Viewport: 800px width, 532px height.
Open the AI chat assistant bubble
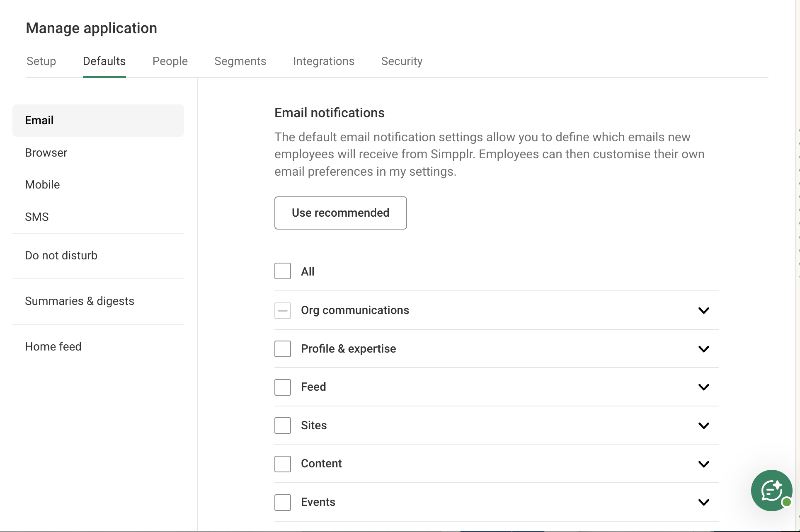pos(771,490)
